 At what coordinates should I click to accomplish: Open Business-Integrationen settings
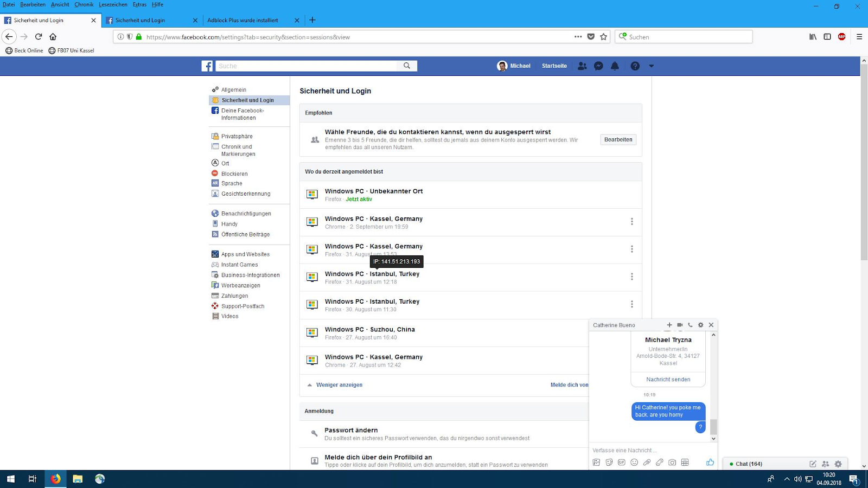click(x=250, y=275)
